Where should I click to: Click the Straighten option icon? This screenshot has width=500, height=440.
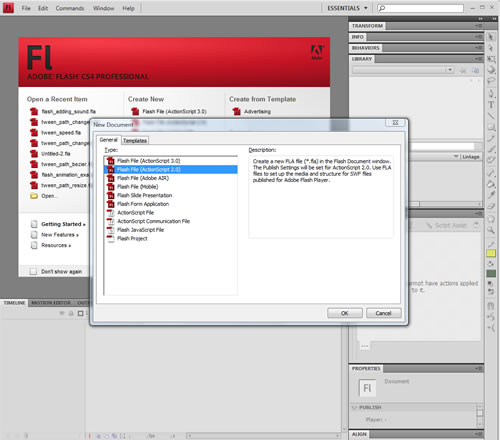pyautogui.click(x=491, y=328)
